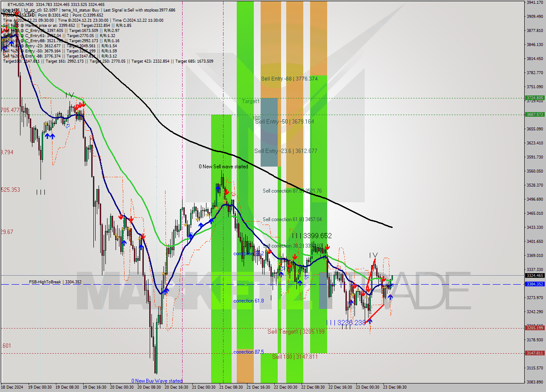
Task: Click green price tag 3687.572 on the axis
Action: point(535,114)
